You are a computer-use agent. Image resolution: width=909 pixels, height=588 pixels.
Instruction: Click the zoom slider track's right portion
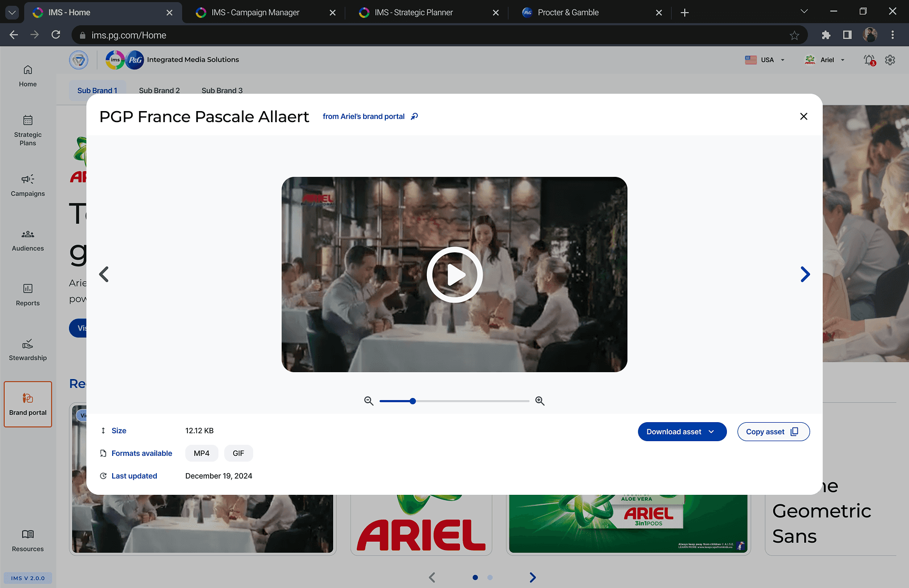[473, 401]
